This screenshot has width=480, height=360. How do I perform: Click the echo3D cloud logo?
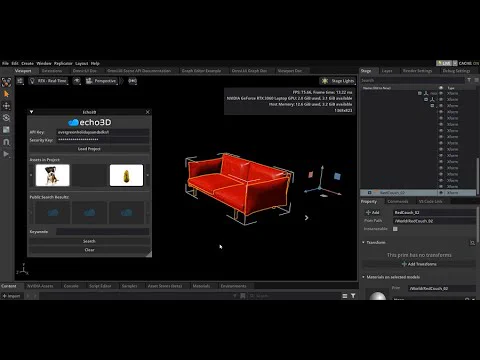point(73,122)
